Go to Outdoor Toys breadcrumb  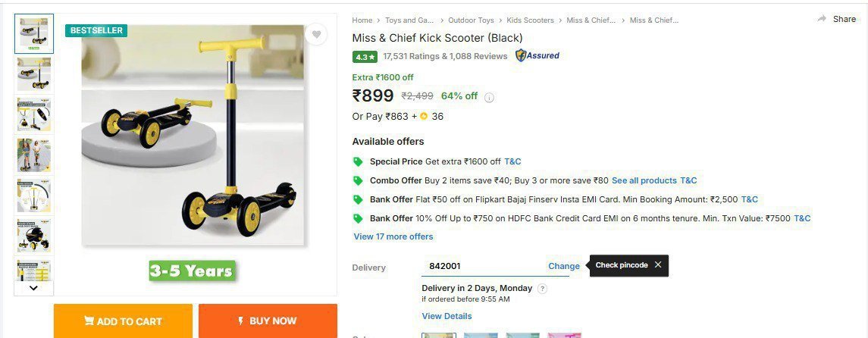471,20
